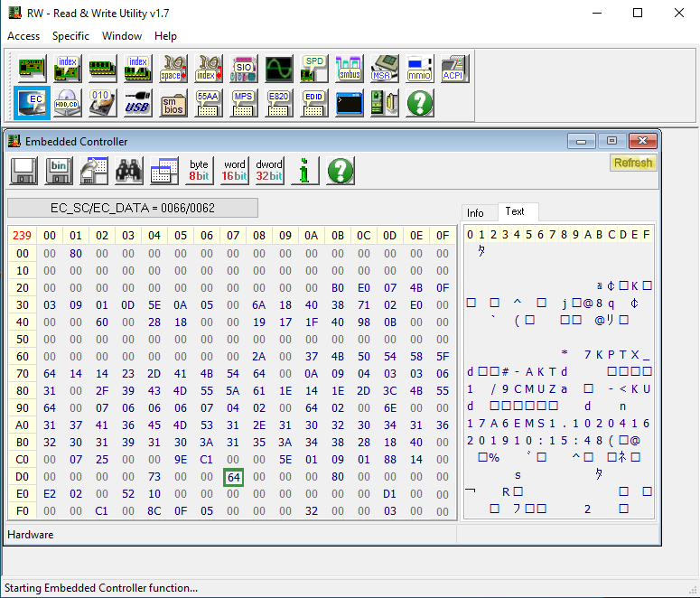The width and height of the screenshot is (700, 598).
Task: Open the USB information tool
Action: tap(138, 103)
